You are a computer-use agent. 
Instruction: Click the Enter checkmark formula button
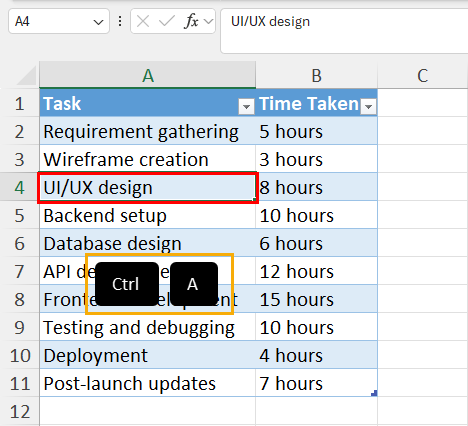point(166,22)
